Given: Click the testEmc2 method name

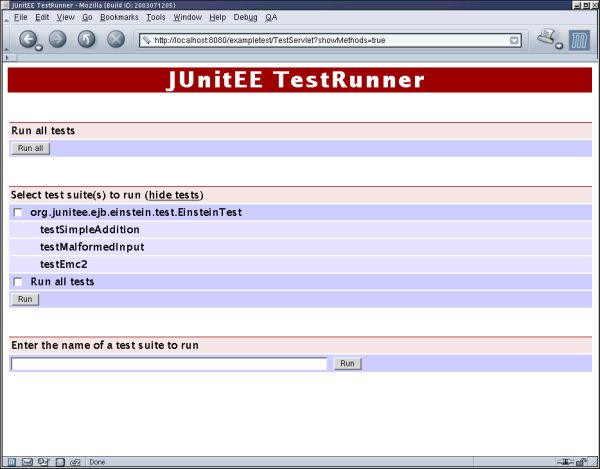Looking at the screenshot, I should coord(64,264).
